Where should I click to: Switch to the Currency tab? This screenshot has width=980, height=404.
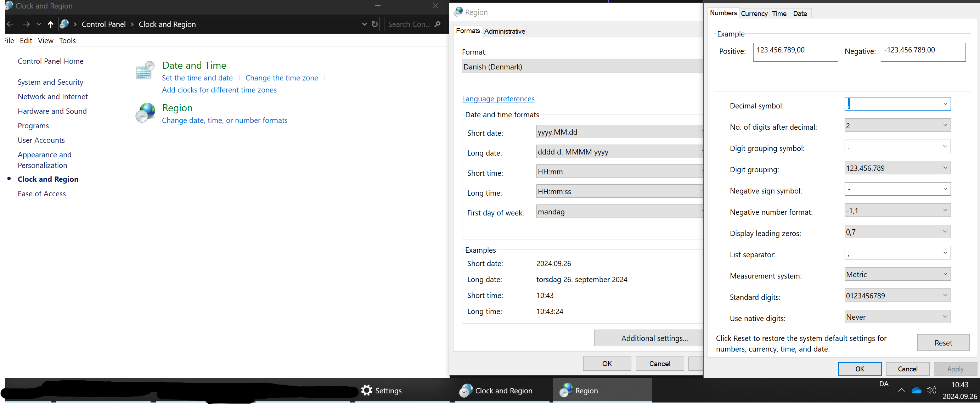click(x=754, y=14)
